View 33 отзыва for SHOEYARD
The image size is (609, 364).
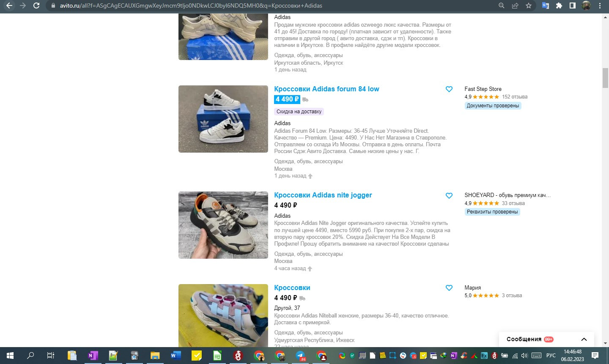pyautogui.click(x=513, y=203)
